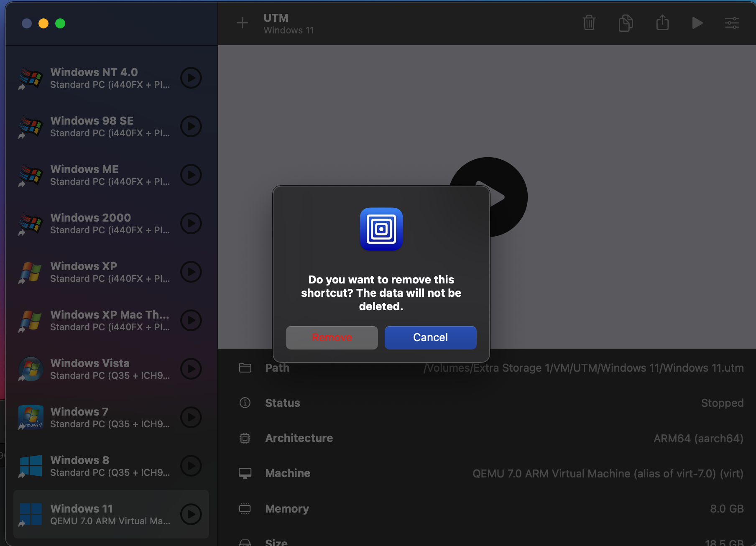Start Windows XP with its play button

coord(191,272)
